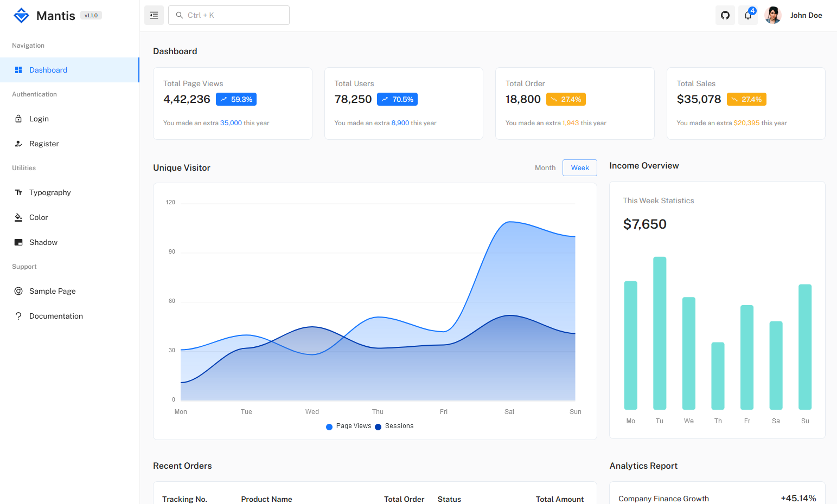Click the Tu income bar

660,333
